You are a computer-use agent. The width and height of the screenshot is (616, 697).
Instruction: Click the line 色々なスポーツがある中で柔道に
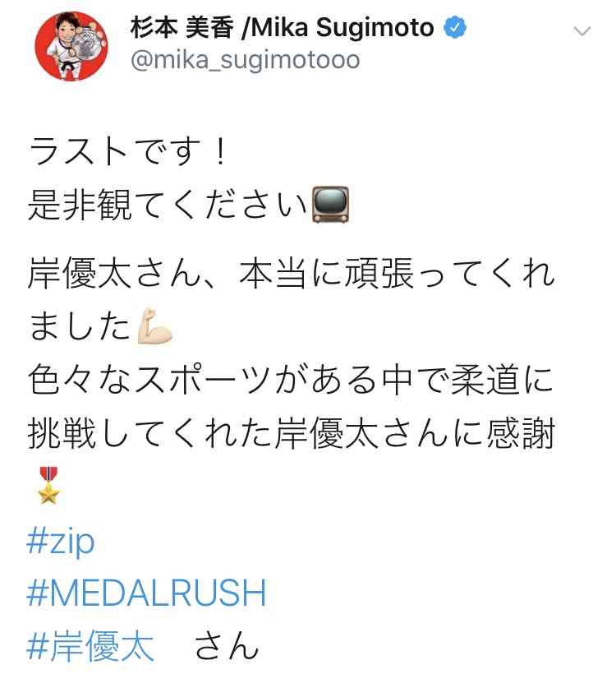coord(290,380)
